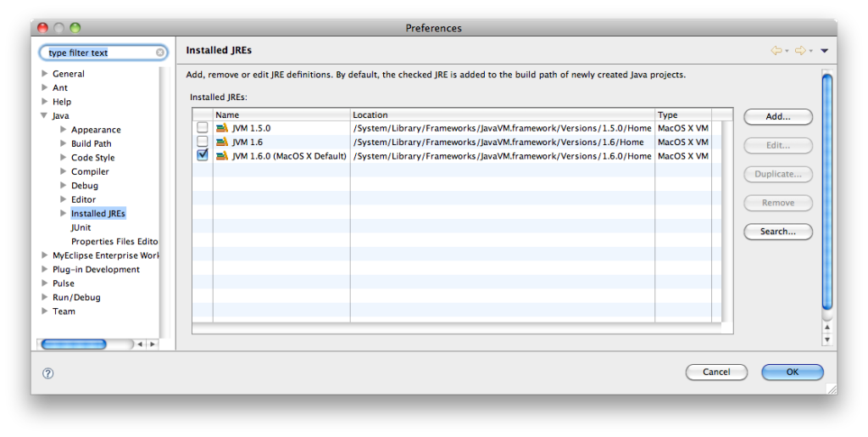868x437 pixels.
Task: Click the JVM 1.6.0 default library icon
Action: click(x=222, y=155)
